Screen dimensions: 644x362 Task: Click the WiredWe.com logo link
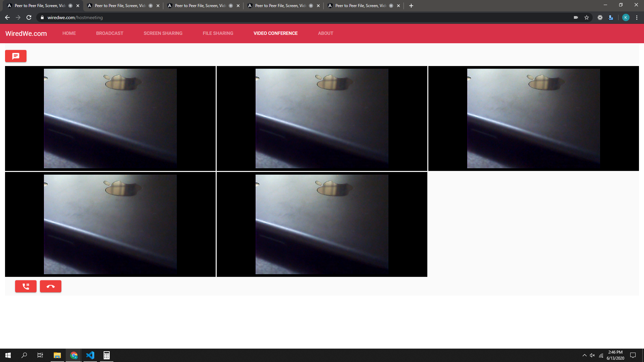pos(26,34)
